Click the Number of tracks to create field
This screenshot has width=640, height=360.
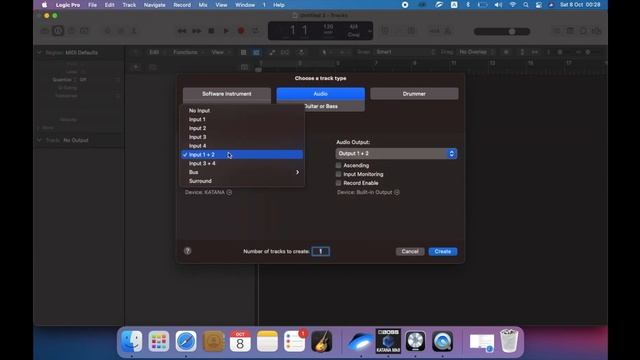click(x=321, y=251)
